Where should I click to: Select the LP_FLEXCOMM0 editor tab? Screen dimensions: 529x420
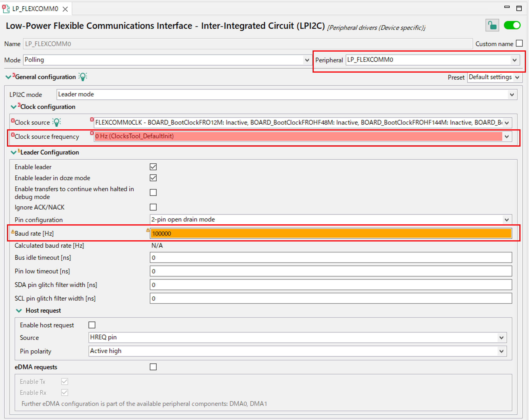(x=35, y=9)
